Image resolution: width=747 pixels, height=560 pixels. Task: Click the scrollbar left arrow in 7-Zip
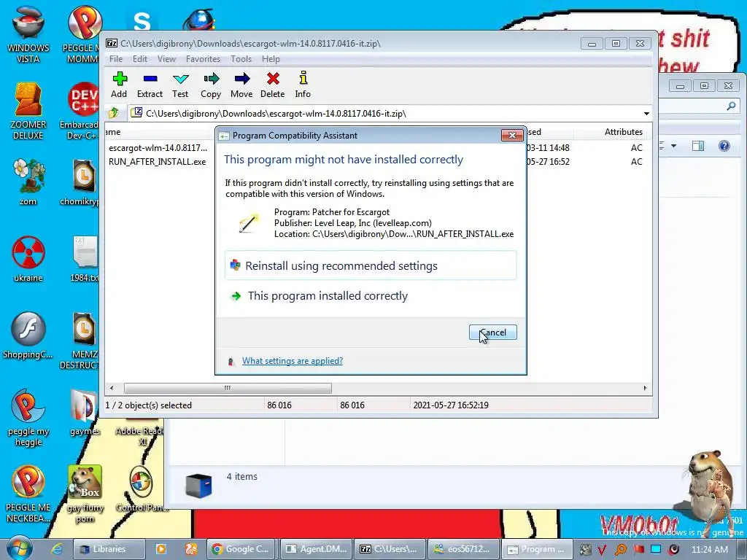[x=112, y=388]
